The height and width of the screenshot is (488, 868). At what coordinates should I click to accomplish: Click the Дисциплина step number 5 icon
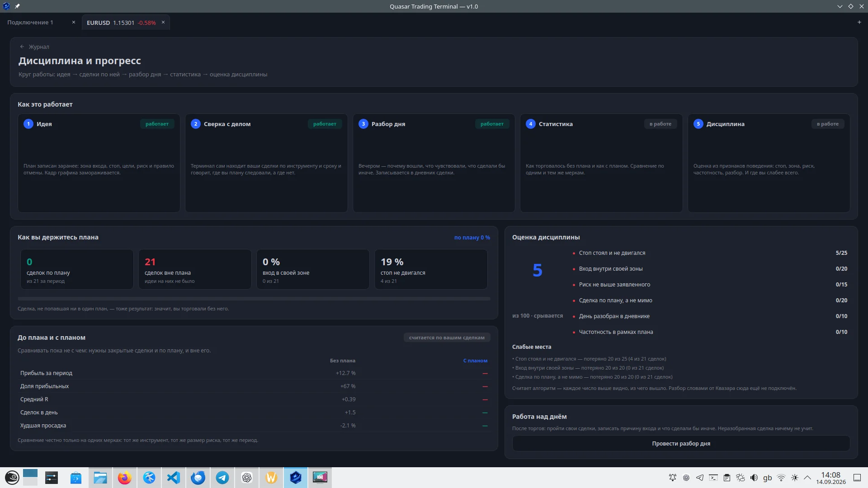698,124
